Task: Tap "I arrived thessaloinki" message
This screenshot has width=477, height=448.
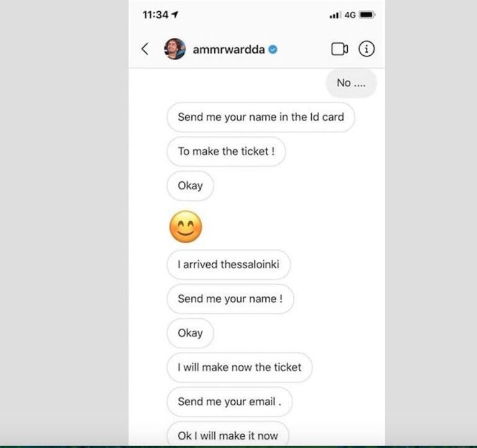Action: [x=228, y=264]
